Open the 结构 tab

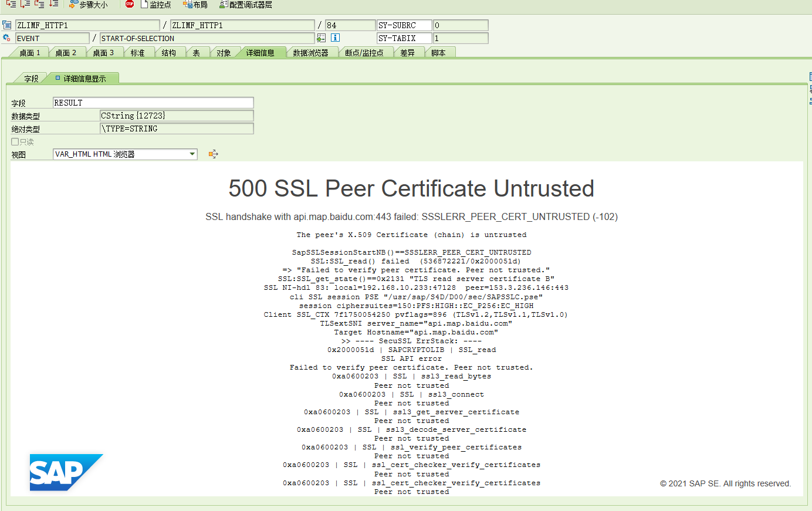tap(169, 53)
